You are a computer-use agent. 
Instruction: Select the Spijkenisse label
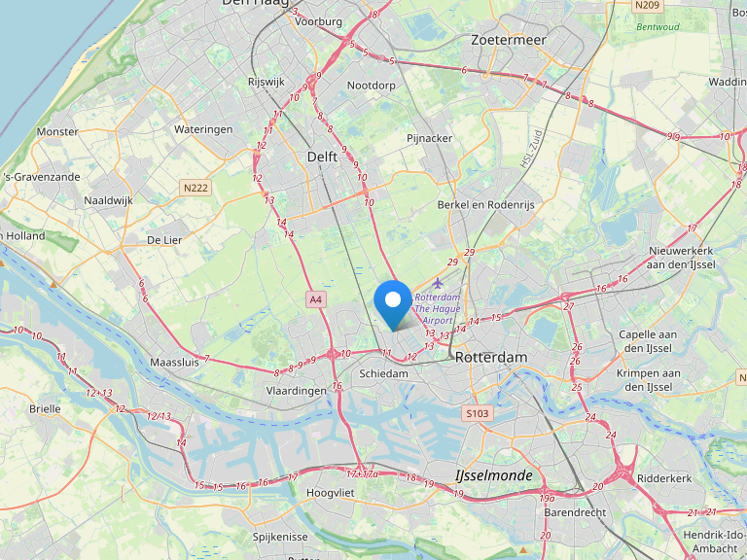coord(280,537)
